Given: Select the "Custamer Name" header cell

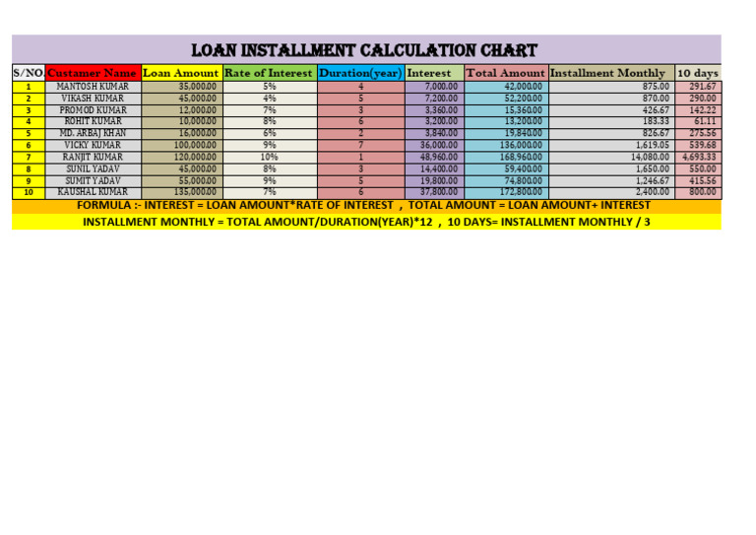Looking at the screenshot, I should coord(94,73).
